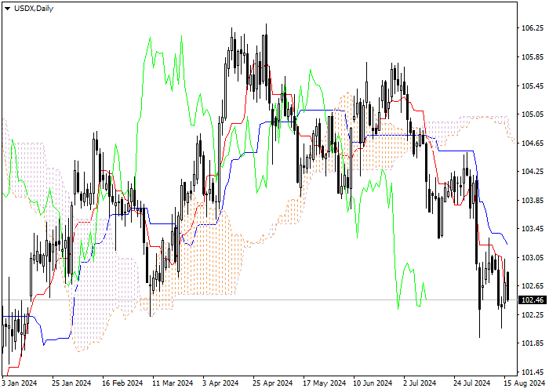Select date label 25 Apr 2024
The image size is (549, 392).
(x=273, y=383)
